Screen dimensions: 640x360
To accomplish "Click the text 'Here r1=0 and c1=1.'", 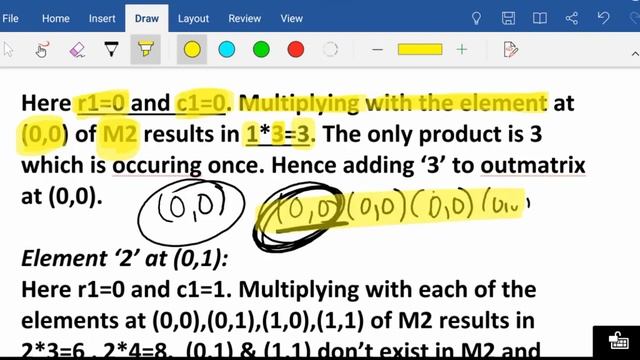I will 127,289.
